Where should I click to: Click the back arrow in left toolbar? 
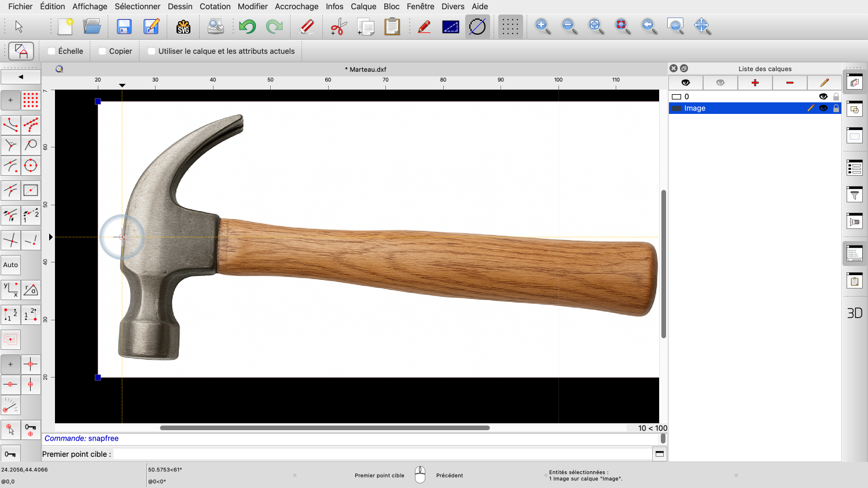pyautogui.click(x=21, y=76)
